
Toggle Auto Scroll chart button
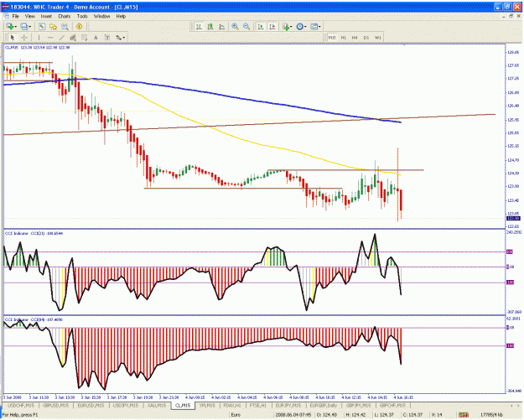pyautogui.click(x=261, y=26)
